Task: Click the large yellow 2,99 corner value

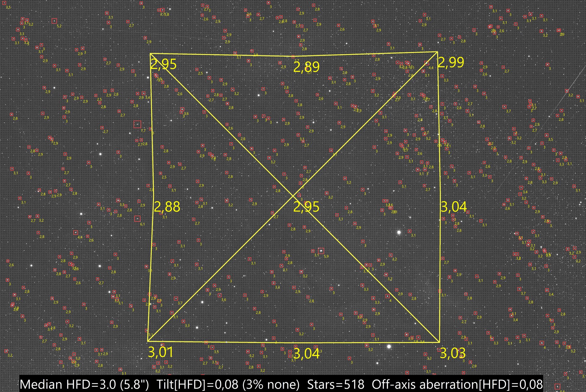Action: 451,62
